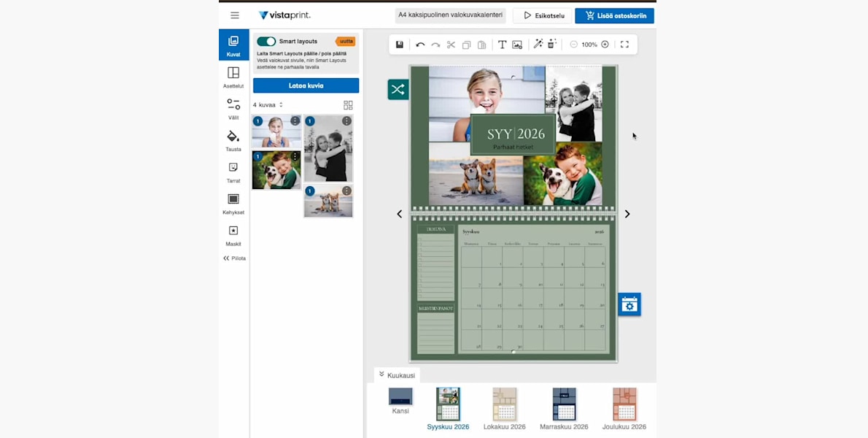Undo the last edit

pos(420,45)
